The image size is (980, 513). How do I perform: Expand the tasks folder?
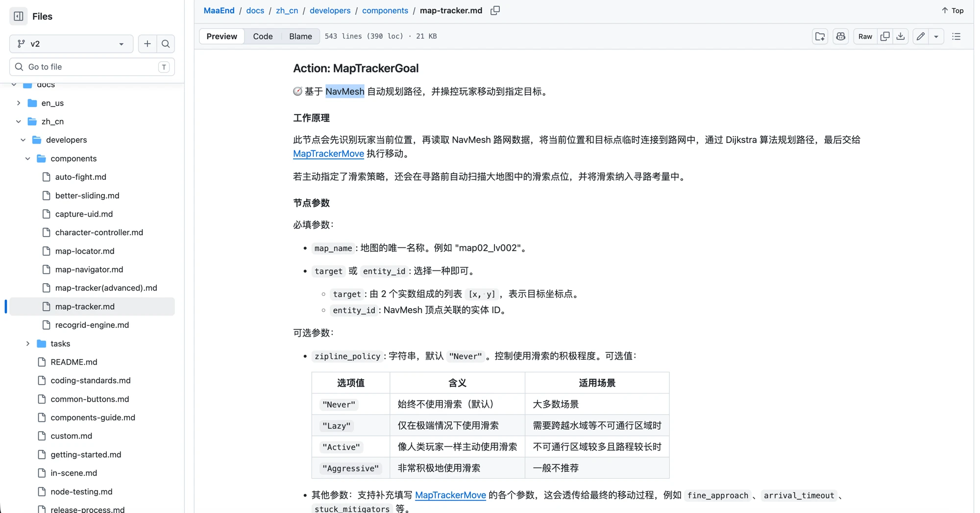(x=28, y=343)
